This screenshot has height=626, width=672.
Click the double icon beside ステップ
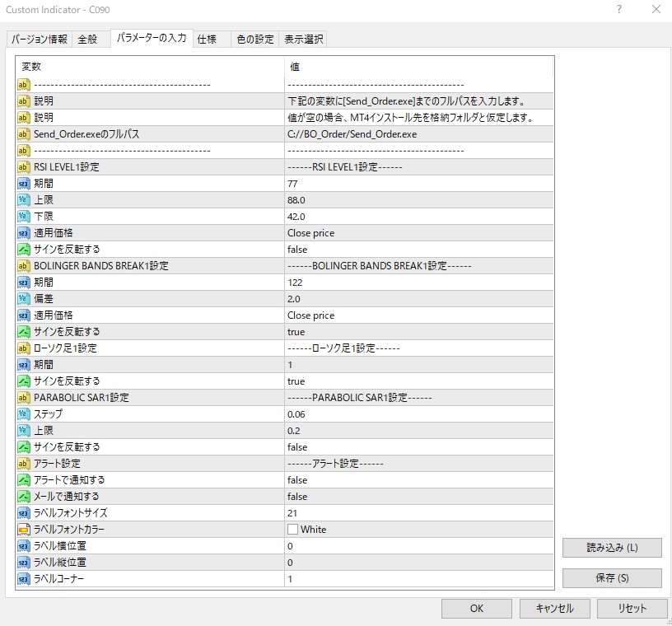click(x=24, y=414)
